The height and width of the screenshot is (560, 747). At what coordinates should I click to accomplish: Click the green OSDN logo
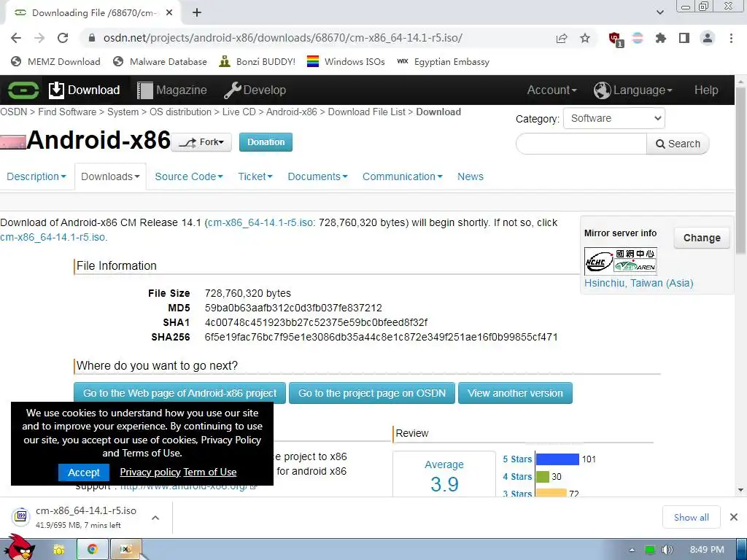click(x=23, y=90)
